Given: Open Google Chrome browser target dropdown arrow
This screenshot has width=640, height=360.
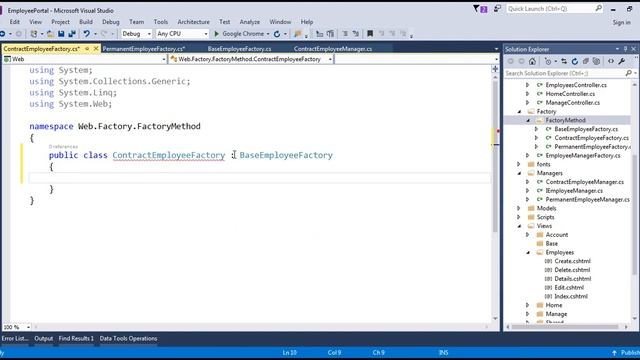Looking at the screenshot, I should (268, 34).
